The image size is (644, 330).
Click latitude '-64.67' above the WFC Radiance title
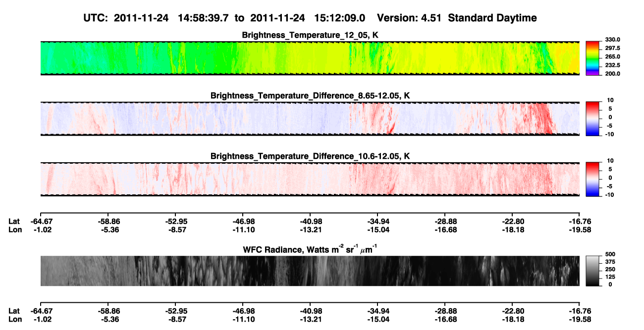(x=41, y=221)
